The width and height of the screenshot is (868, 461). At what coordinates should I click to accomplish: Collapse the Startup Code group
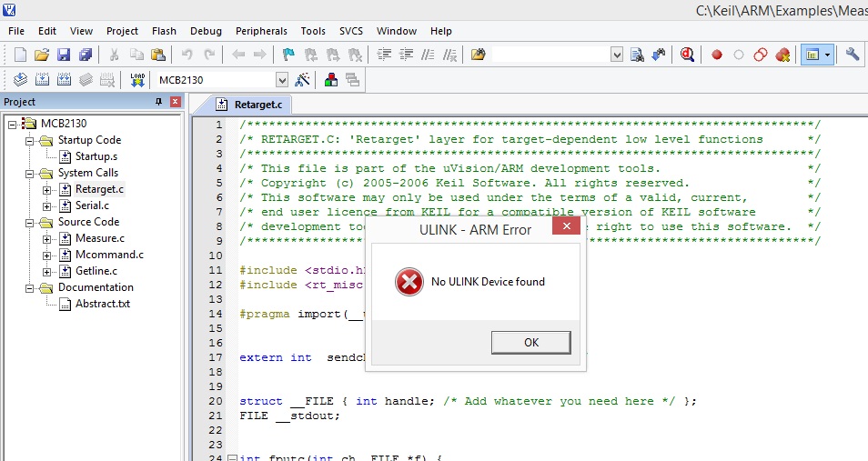[x=29, y=141]
